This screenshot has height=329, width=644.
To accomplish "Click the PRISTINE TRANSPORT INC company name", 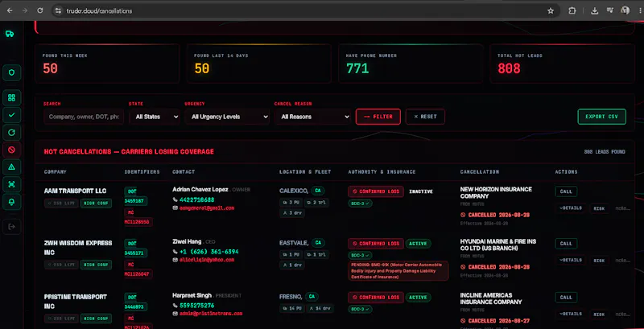I will click(x=75, y=301).
